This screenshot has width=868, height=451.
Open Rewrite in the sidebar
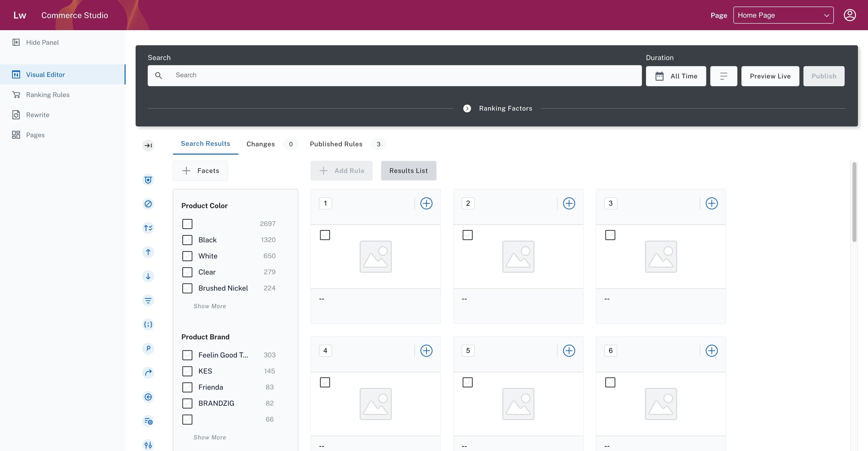pos(38,115)
